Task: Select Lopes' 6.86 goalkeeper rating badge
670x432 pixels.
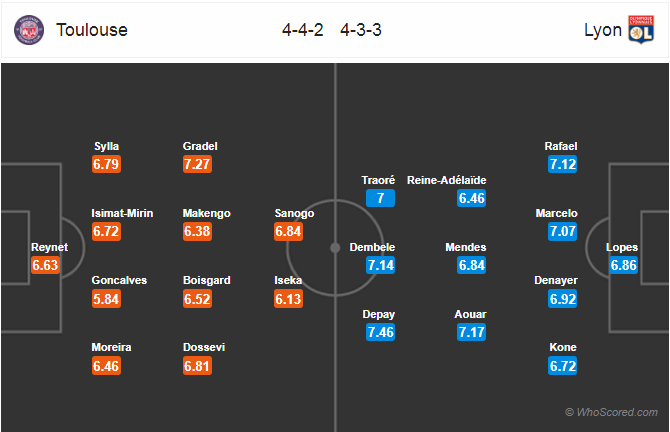Action: pyautogui.click(x=623, y=265)
